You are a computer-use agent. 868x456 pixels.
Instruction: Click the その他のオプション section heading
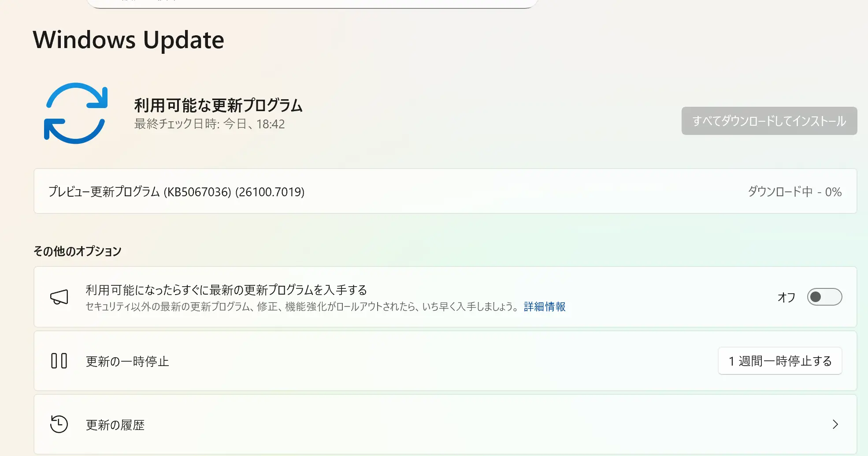click(78, 251)
